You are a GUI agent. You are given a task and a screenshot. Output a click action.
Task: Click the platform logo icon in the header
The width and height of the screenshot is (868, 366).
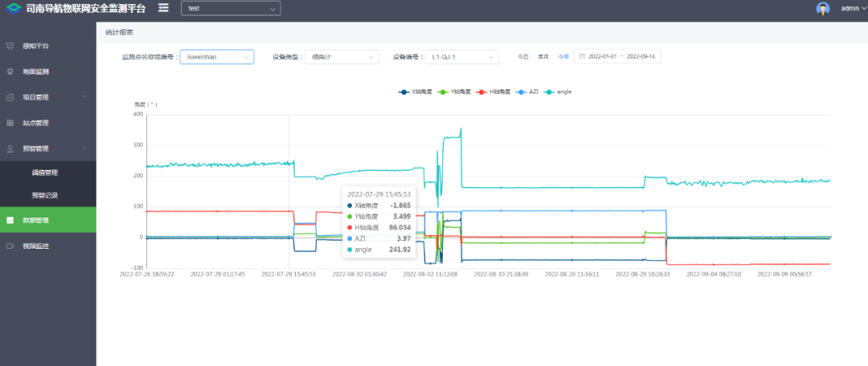(14, 8)
